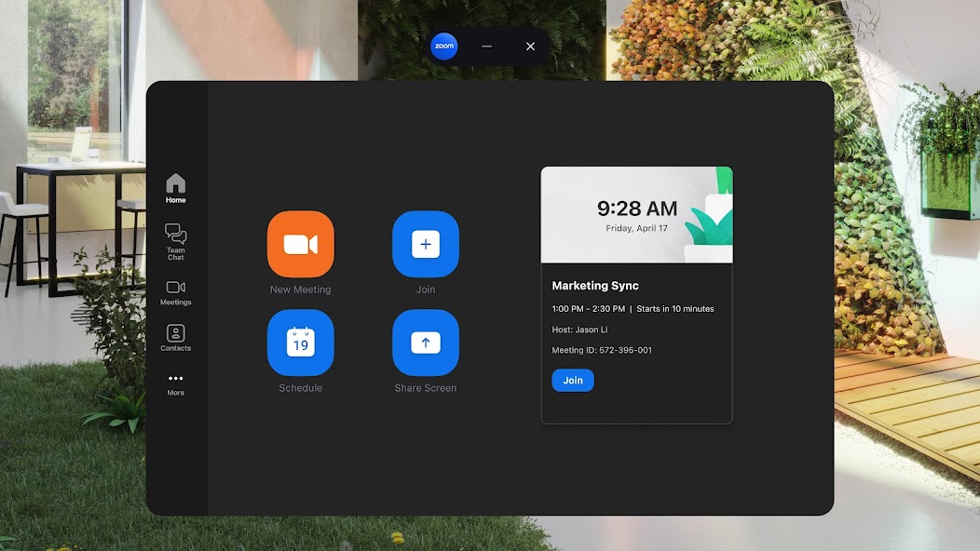
Task: Start a New Meeting with the orange camera icon
Action: 300,245
